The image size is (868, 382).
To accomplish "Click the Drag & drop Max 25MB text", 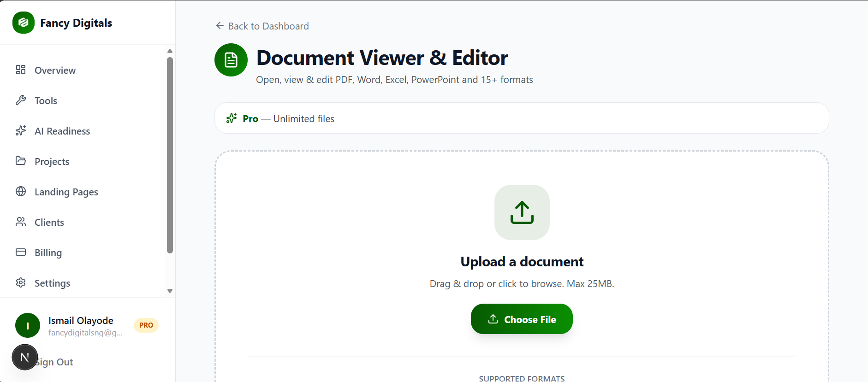I will [522, 284].
